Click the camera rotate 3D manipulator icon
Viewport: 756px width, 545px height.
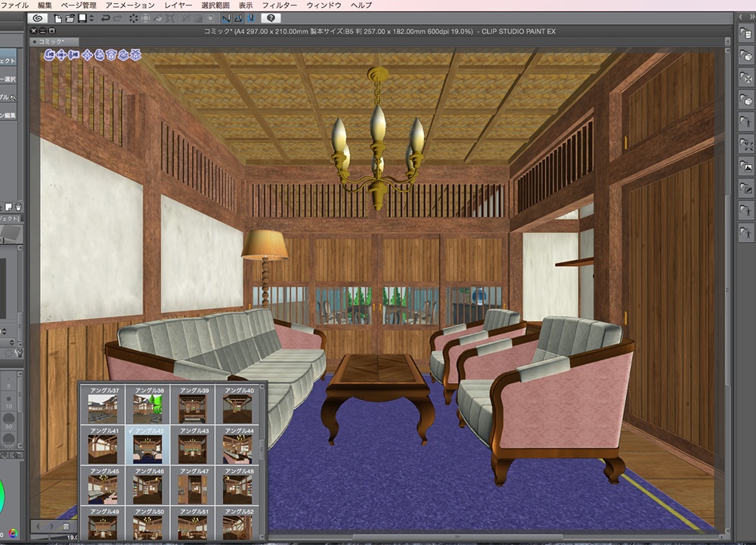[49, 55]
